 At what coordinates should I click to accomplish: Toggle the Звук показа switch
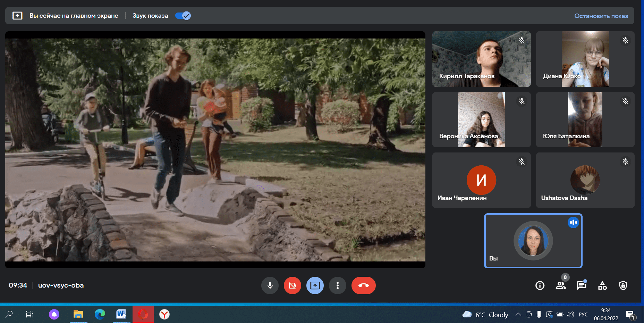point(183,16)
